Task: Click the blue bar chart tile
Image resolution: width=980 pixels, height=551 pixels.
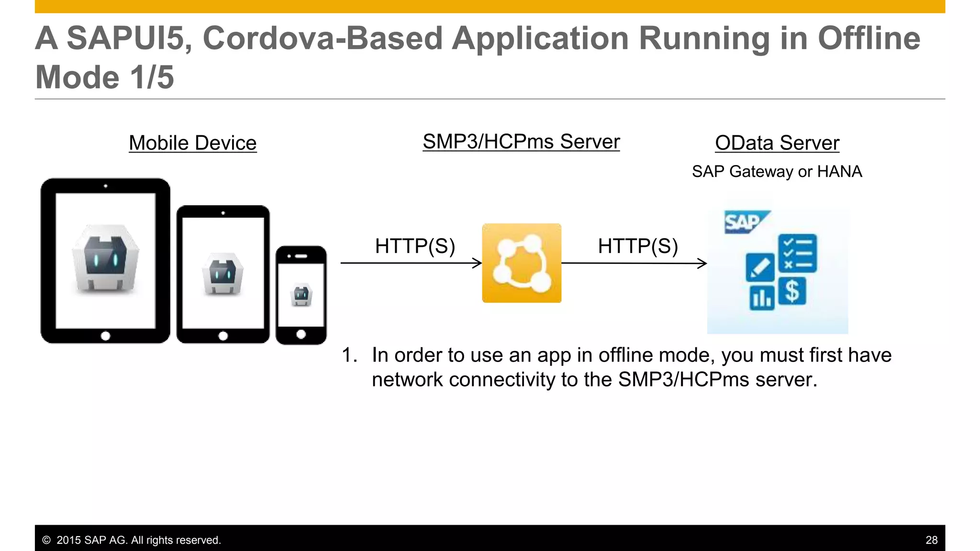Action: [x=762, y=298]
